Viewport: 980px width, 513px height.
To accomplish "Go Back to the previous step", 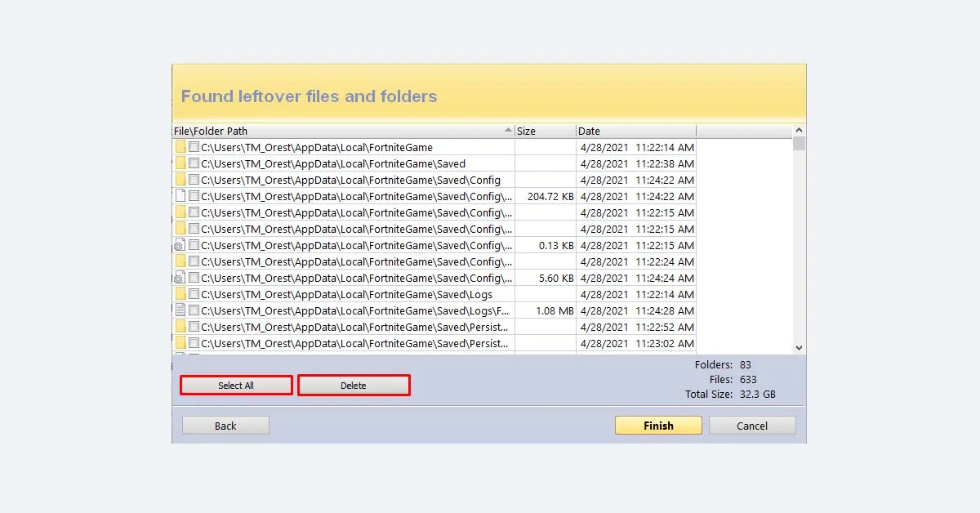I will (x=225, y=426).
